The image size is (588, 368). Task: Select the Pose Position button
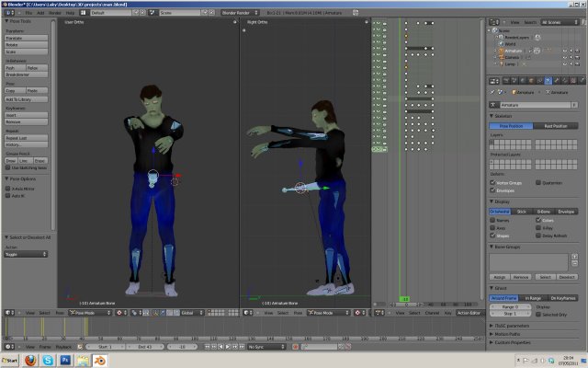(x=511, y=126)
